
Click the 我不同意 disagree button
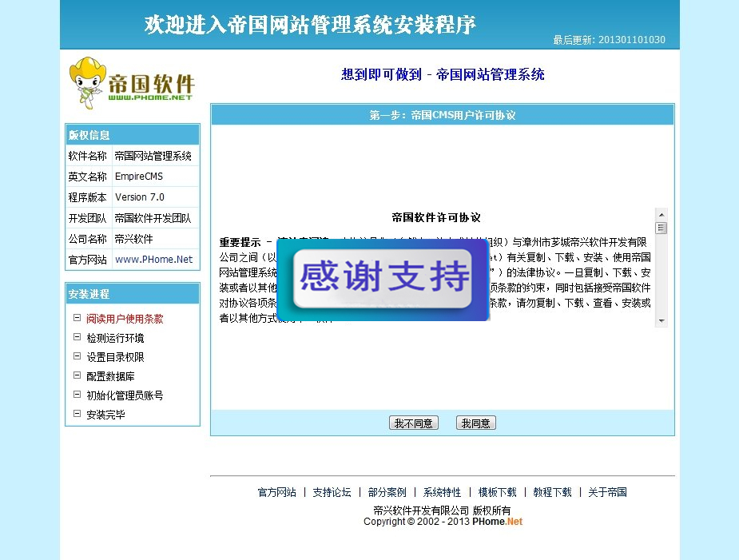pos(413,423)
